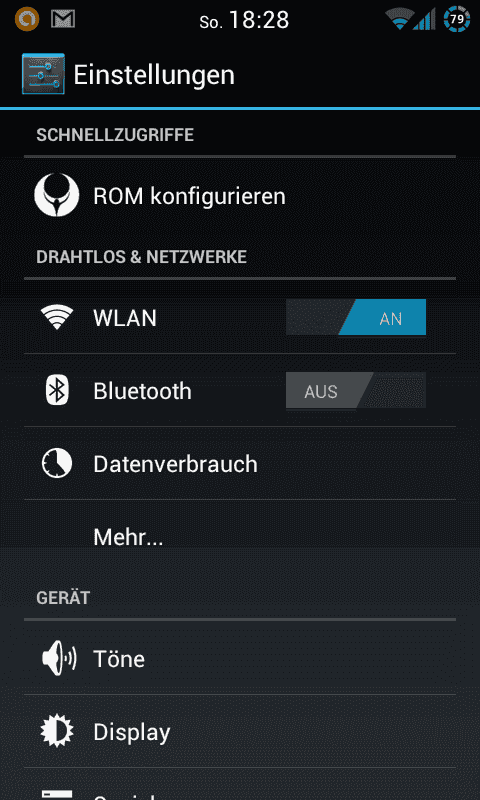The height and width of the screenshot is (800, 480).
Task: Open the Datenverbrauch entry
Action: pyautogui.click(x=240, y=463)
